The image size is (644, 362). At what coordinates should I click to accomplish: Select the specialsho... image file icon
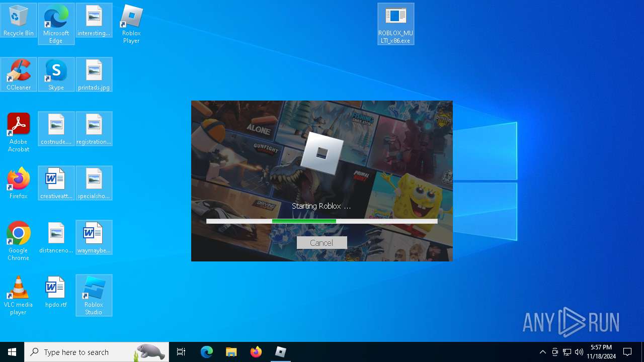(94, 184)
